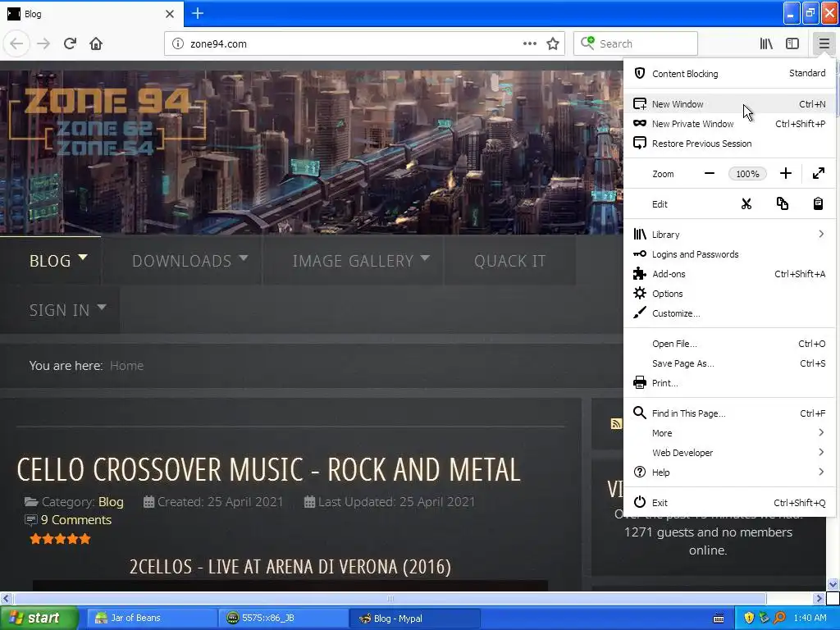Focus the Search box
Image resolution: width=840 pixels, height=630 pixels.
click(x=636, y=43)
